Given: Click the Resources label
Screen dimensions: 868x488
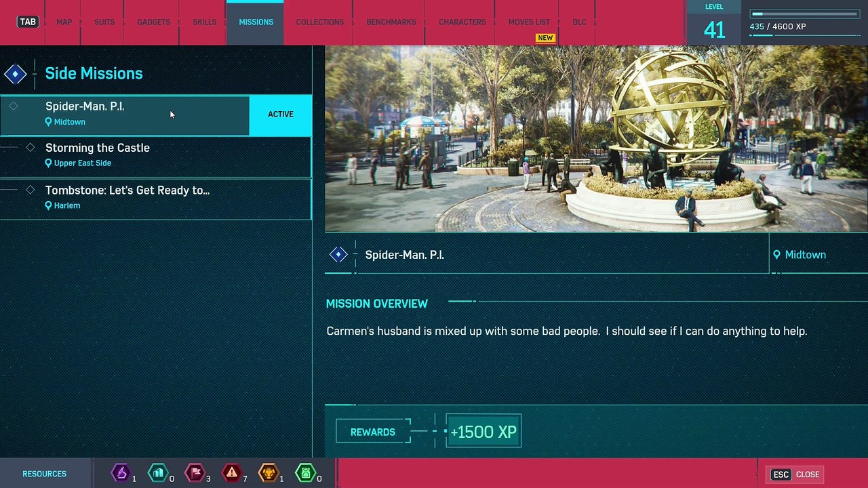Looking at the screenshot, I should pos(44,474).
